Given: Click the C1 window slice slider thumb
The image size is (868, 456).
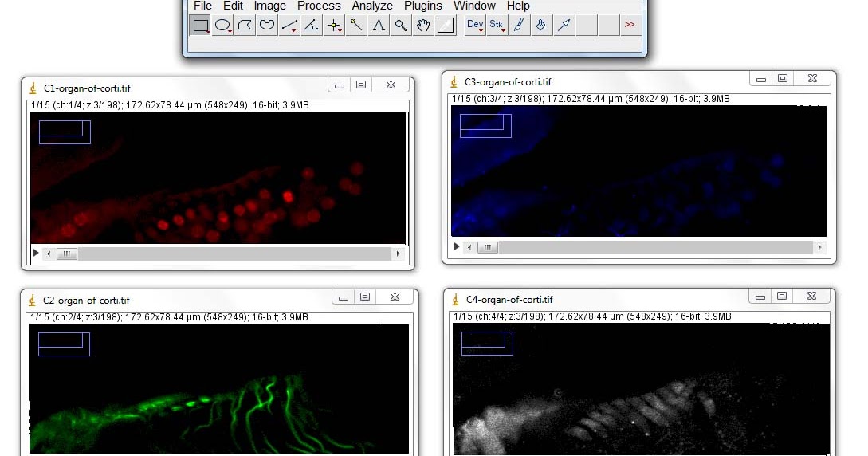Looking at the screenshot, I should pos(67,254).
